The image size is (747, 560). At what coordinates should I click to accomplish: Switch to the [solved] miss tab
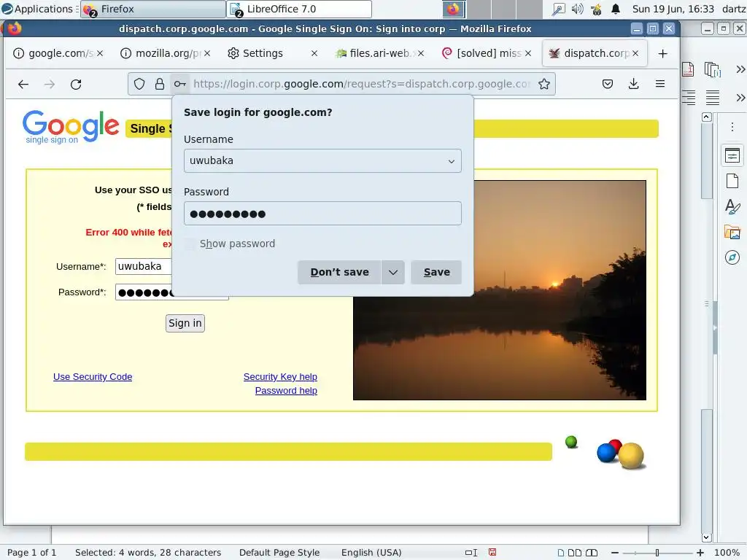coord(486,53)
